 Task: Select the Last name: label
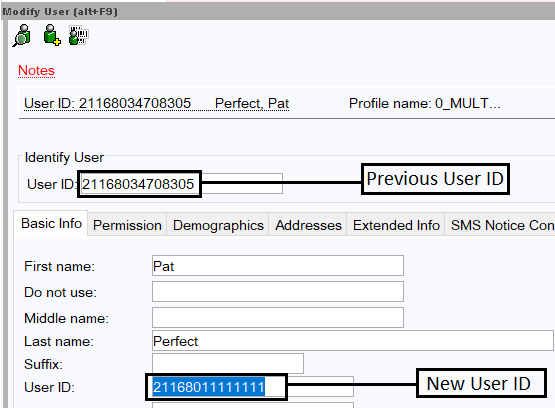pyautogui.click(x=59, y=341)
